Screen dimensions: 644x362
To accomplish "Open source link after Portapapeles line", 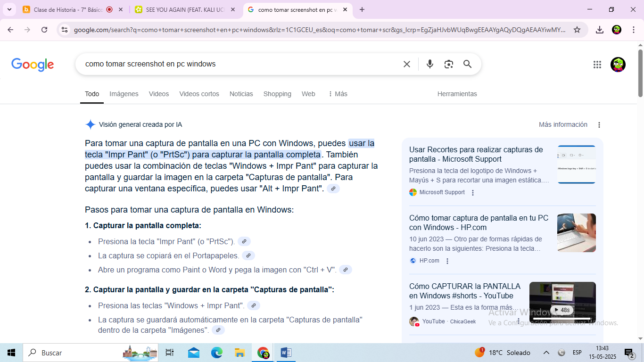I will pyautogui.click(x=248, y=255).
